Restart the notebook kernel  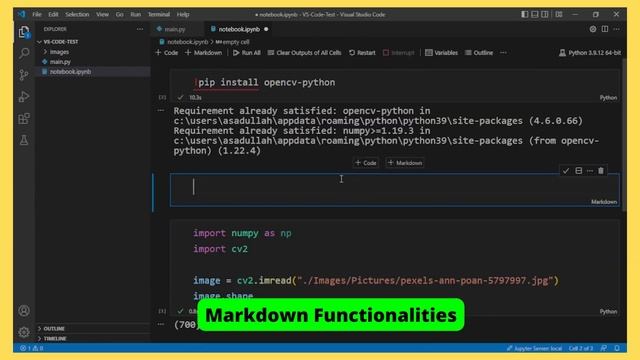362,53
